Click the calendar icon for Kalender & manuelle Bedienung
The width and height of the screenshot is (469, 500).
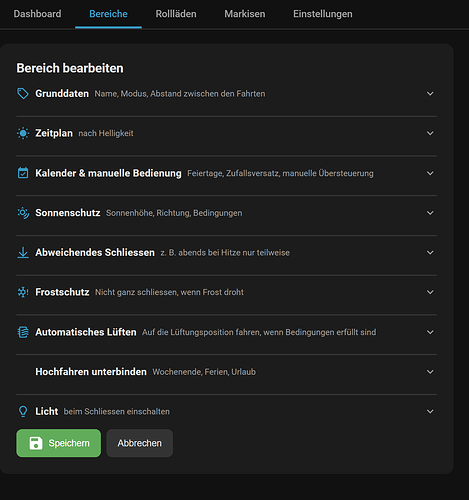tap(23, 173)
